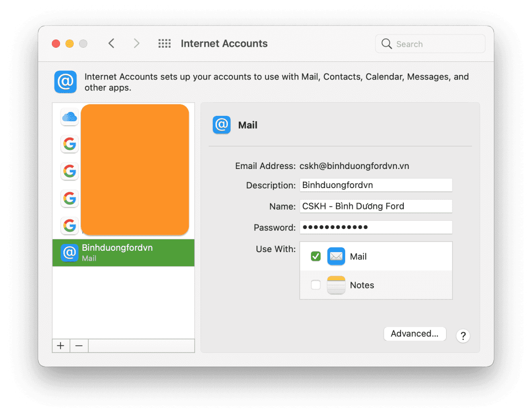The width and height of the screenshot is (532, 417).
Task: Open the Advanced settings dialog
Action: tap(415, 333)
